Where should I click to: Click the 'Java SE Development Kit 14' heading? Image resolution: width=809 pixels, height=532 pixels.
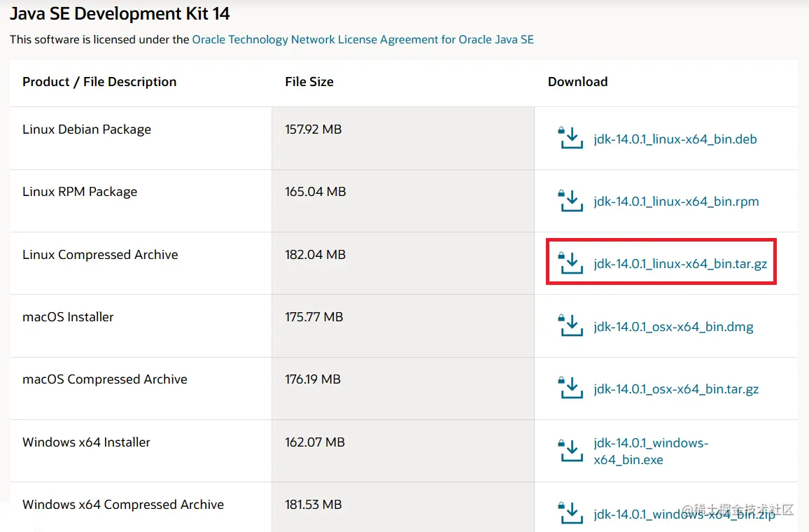click(x=120, y=14)
